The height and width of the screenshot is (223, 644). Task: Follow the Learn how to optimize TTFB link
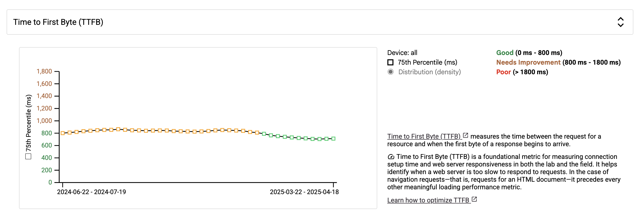428,200
